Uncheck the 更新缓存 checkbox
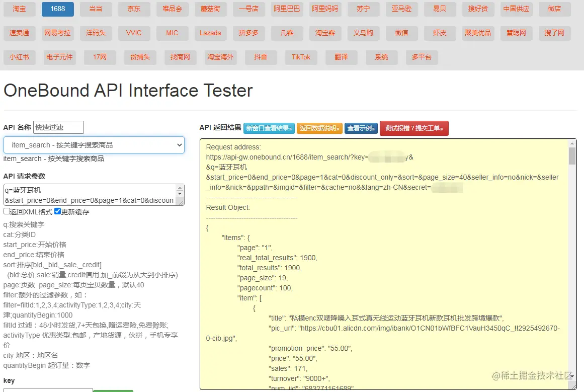 (57, 211)
